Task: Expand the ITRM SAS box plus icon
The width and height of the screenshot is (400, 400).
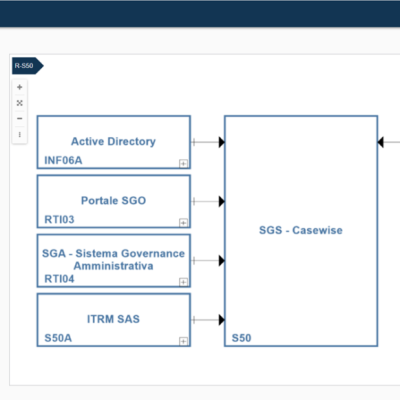Action: [x=183, y=341]
